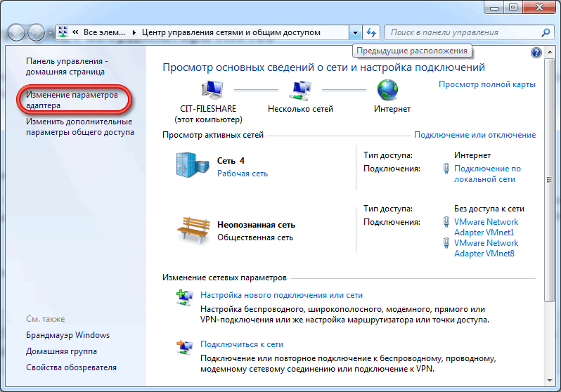Open "Брандмауэр Windows" link
561x392 pixels.
[67, 335]
